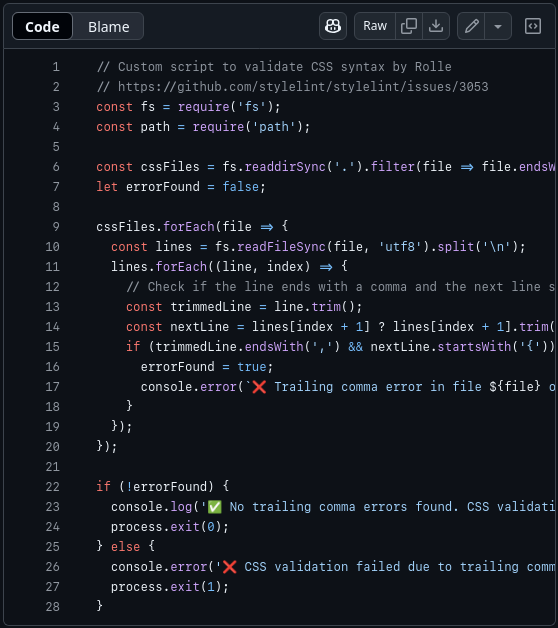The width and height of the screenshot is (558, 628).
Task: Click the readdirSync call on line 6
Action: tap(285, 167)
